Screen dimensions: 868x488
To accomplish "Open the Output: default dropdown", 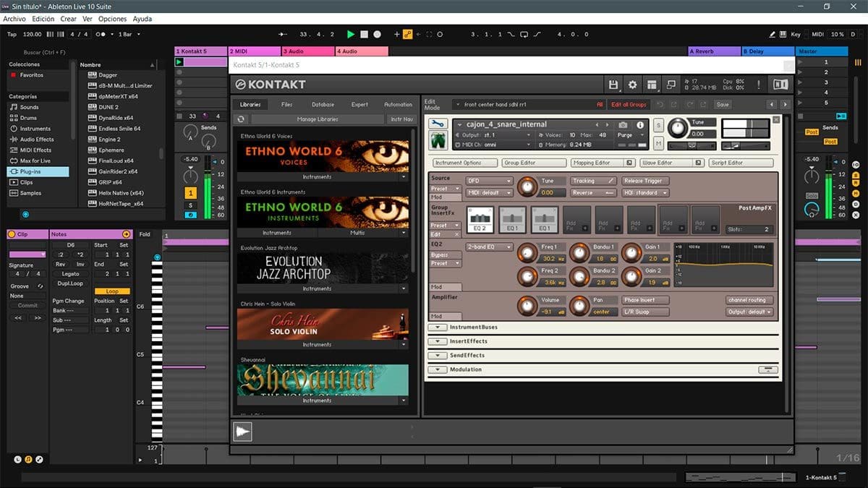I will click(749, 312).
